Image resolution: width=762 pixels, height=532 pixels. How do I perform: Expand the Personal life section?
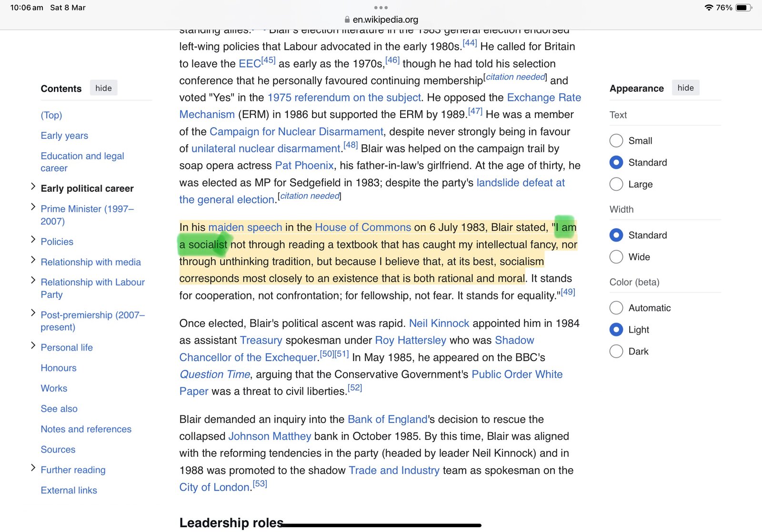click(33, 345)
